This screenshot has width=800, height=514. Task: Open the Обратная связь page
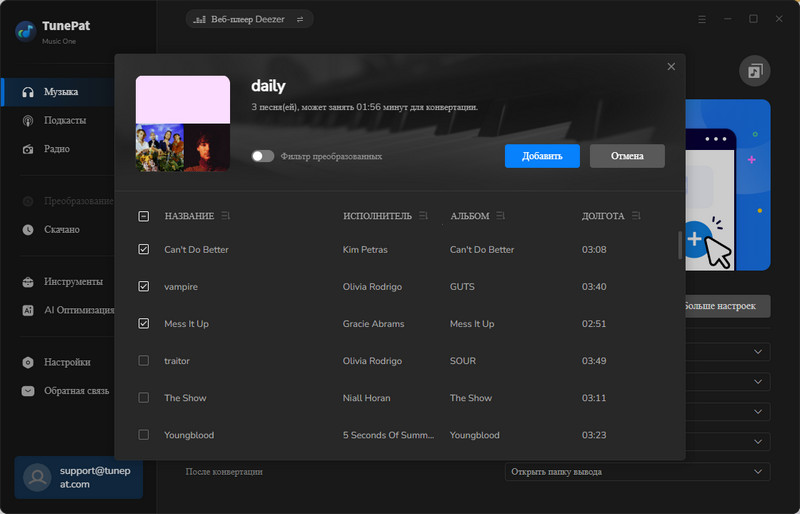click(x=77, y=391)
